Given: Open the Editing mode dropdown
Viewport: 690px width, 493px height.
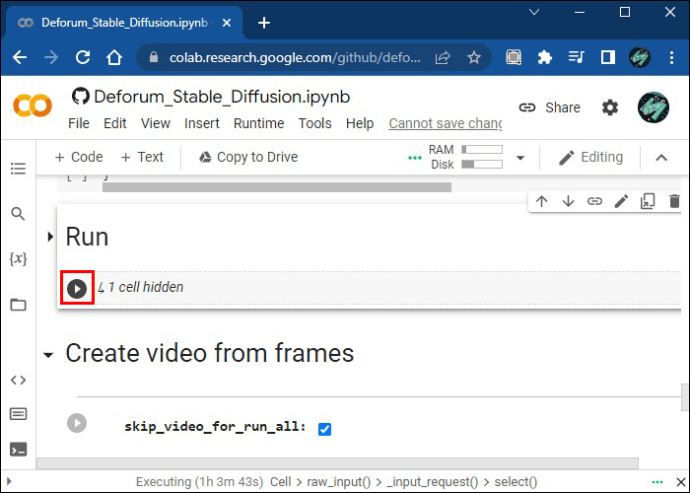Looking at the screenshot, I should (x=591, y=157).
